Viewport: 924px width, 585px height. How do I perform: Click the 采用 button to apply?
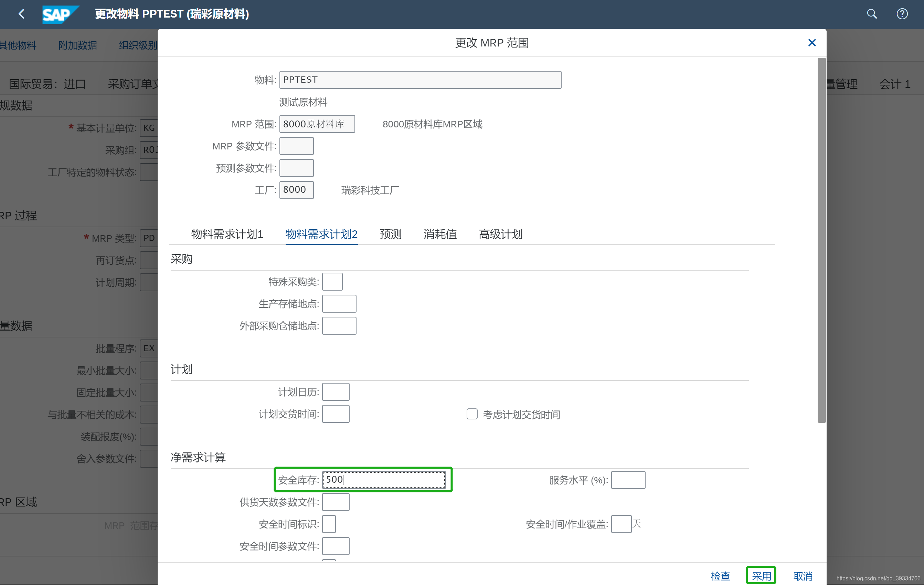tap(761, 576)
